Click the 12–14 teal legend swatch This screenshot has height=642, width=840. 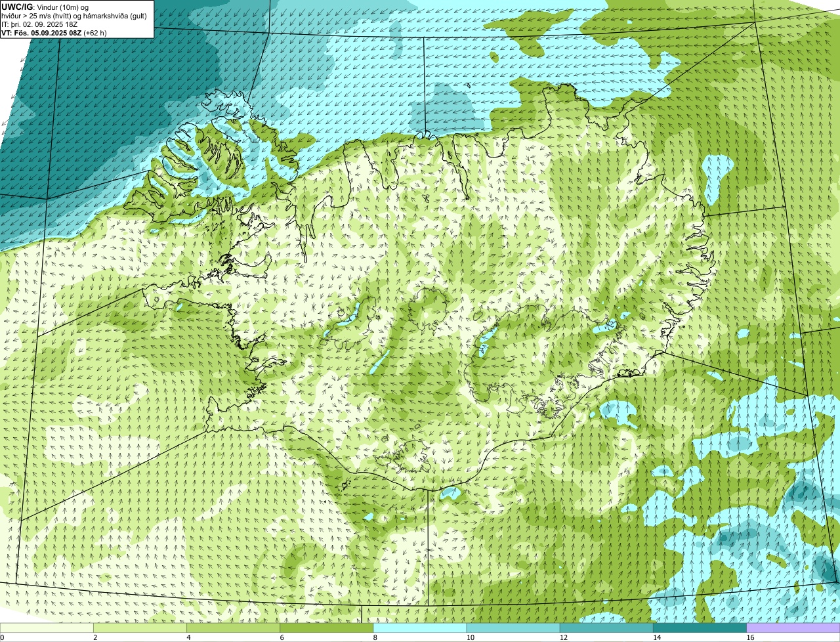606,628
